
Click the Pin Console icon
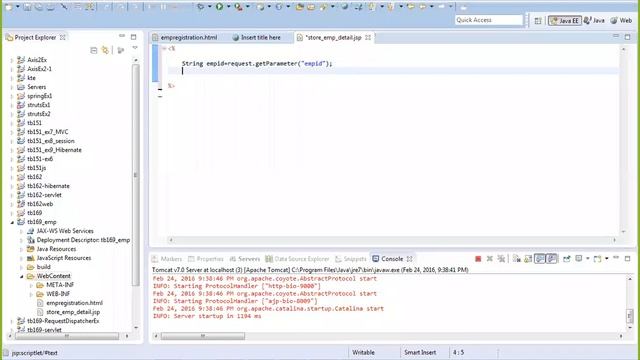pos(567,259)
